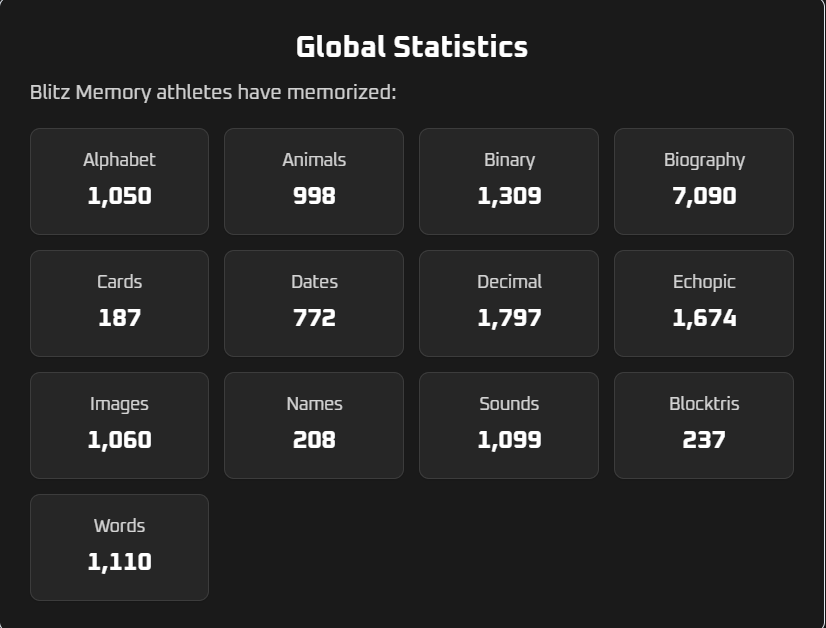Click the Words statistics card
The height and width of the screenshot is (628, 826).
click(119, 546)
